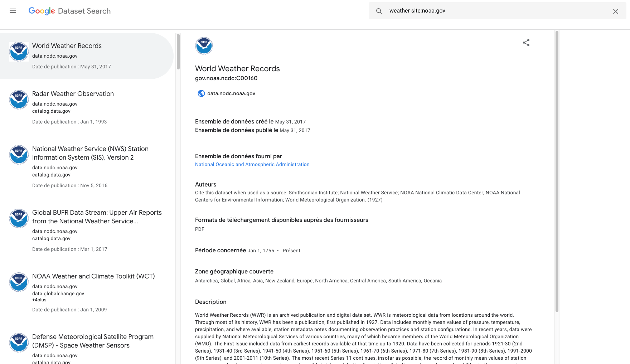Select World Weather Records result
630x364 pixels.
(87, 56)
